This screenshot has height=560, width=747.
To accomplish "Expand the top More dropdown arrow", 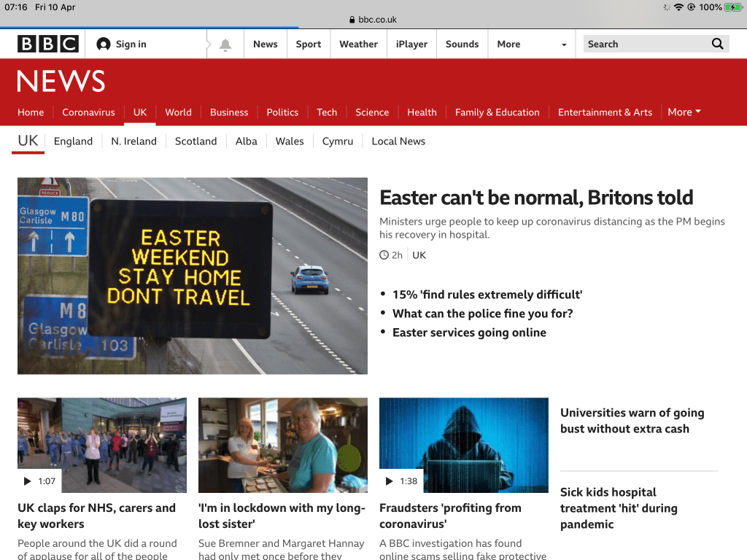I will (563, 44).
